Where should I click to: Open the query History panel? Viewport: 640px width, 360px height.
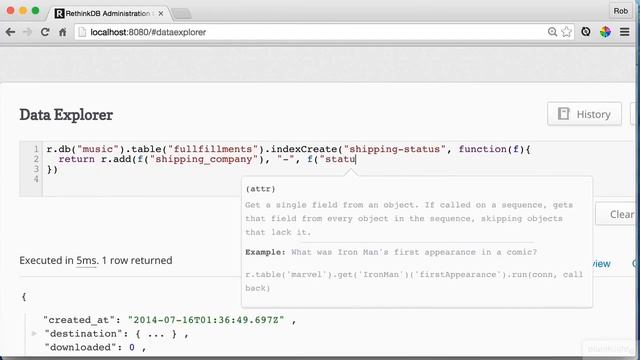(584, 114)
